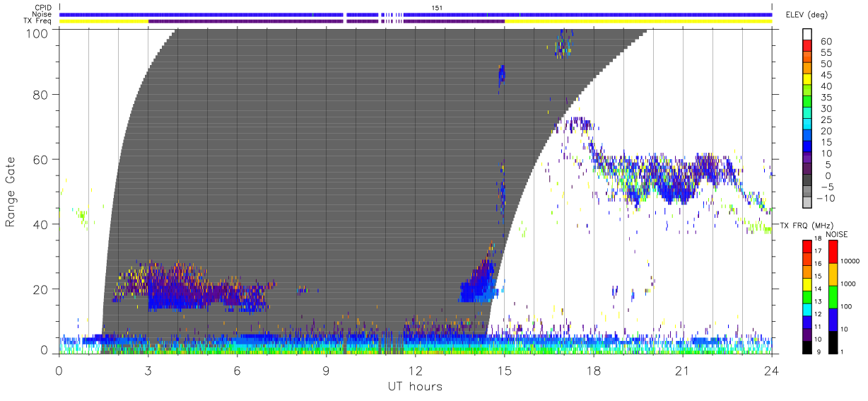Viewport: 868px width, 401px height.
Task: Click the blue Noise strip above the plot
Action: (x=415, y=14)
